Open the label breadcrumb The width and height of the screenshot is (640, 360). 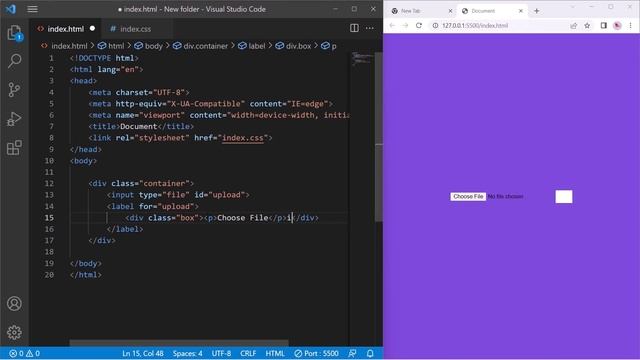(x=252, y=46)
